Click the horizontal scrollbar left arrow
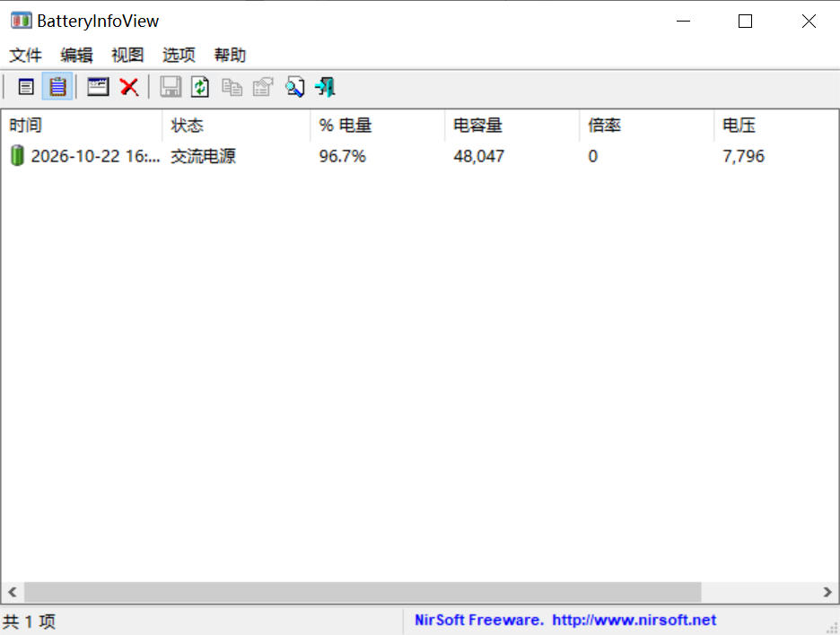840x635 pixels. pyautogui.click(x=13, y=592)
